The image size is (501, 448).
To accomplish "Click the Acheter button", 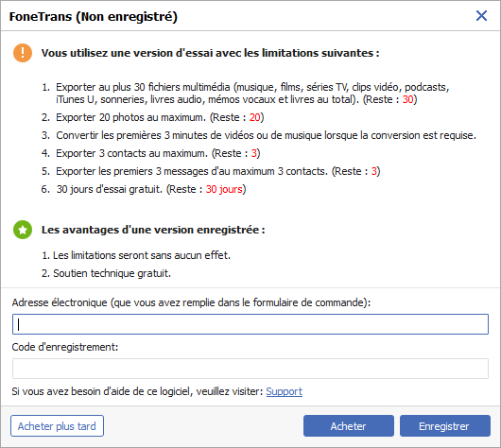I will (x=349, y=426).
